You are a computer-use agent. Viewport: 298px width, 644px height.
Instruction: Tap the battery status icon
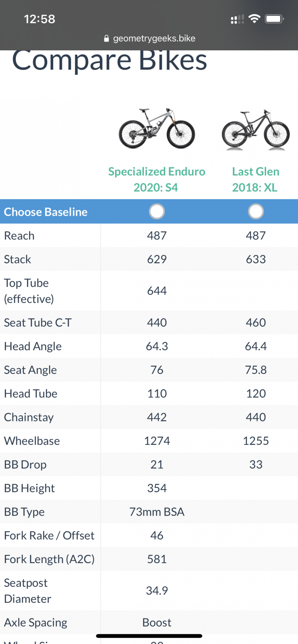[x=275, y=19]
